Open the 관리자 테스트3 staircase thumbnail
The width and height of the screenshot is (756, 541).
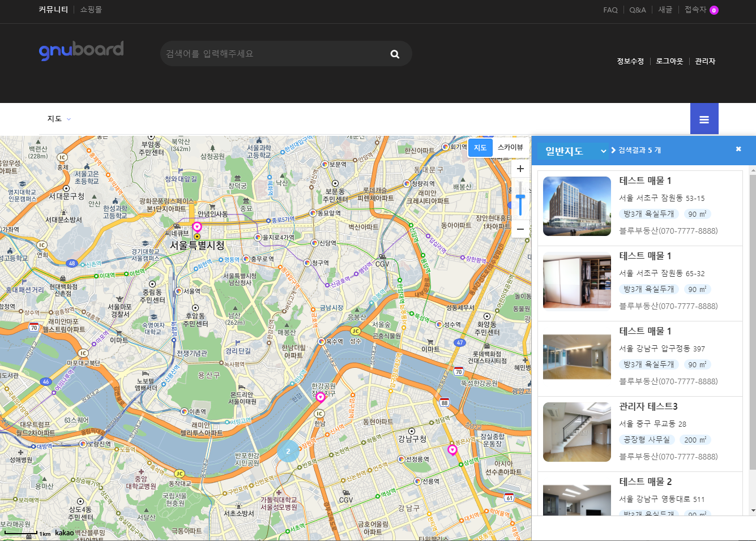[576, 432]
